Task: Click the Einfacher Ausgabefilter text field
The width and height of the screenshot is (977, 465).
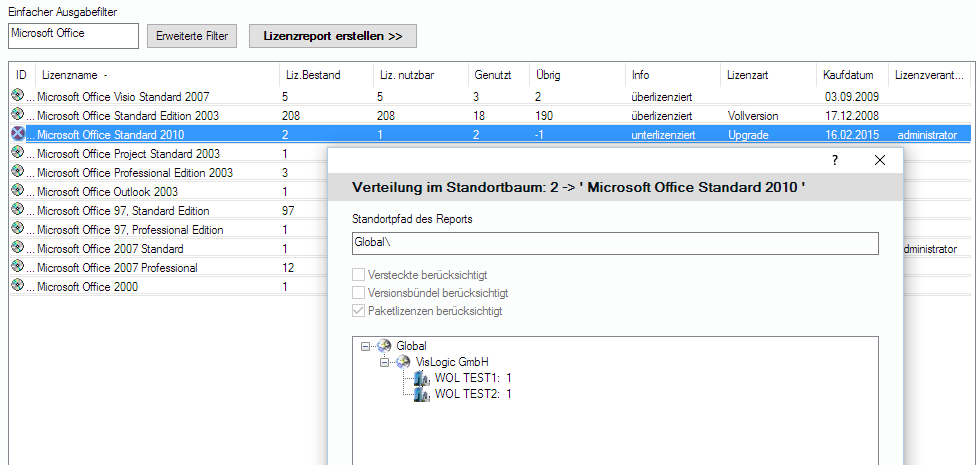Action: tap(74, 36)
